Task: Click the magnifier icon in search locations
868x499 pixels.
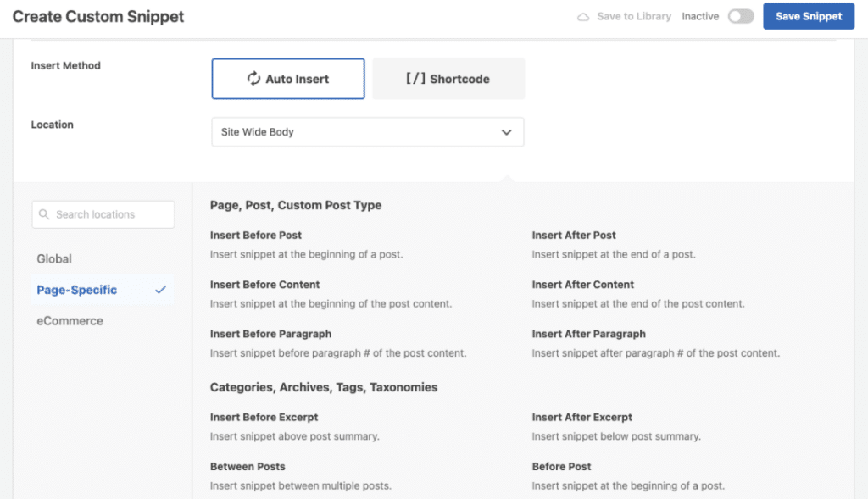Action: click(x=44, y=214)
